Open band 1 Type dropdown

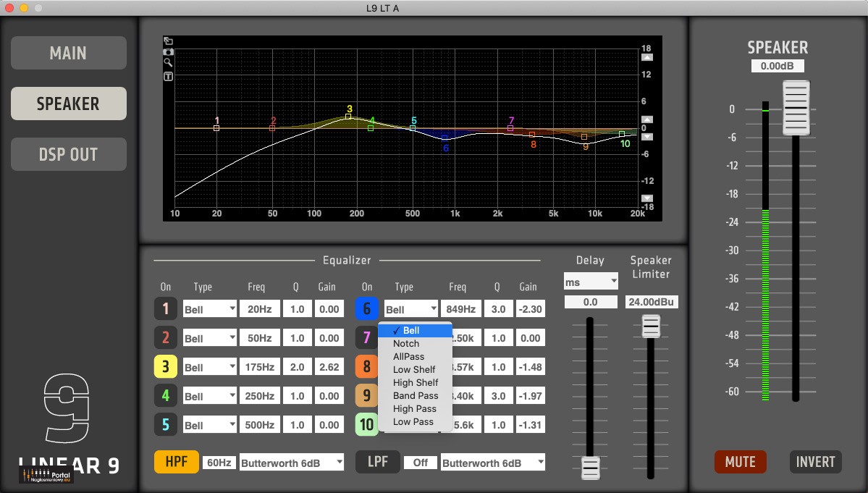click(210, 308)
